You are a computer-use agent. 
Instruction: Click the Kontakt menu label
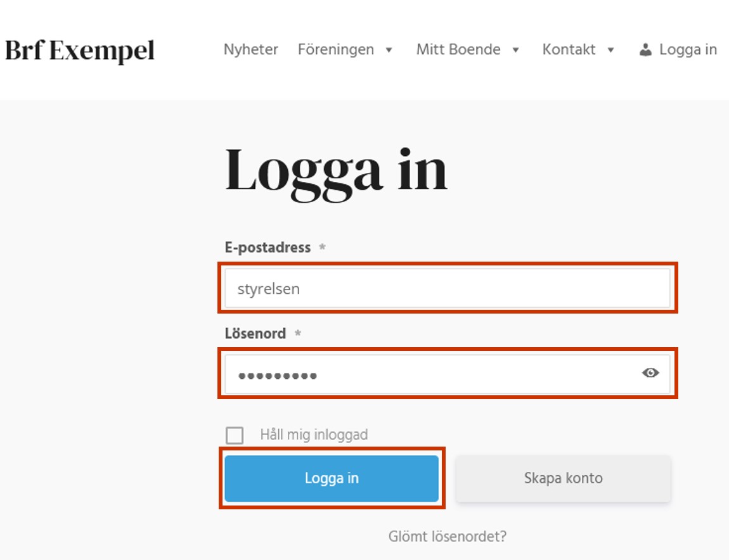568,49
